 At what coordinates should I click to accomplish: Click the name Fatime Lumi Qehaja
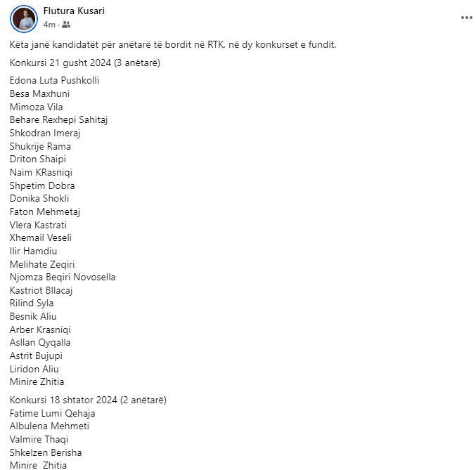coord(53,413)
